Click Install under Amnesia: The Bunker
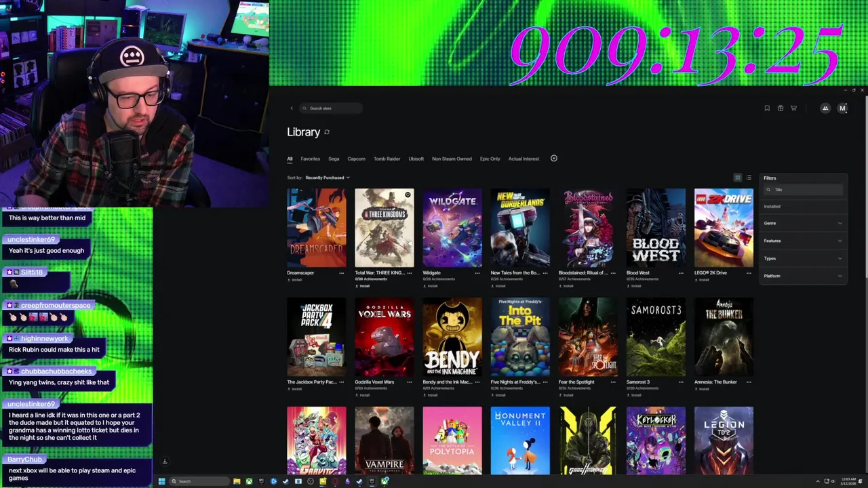868x488 pixels. tap(702, 389)
